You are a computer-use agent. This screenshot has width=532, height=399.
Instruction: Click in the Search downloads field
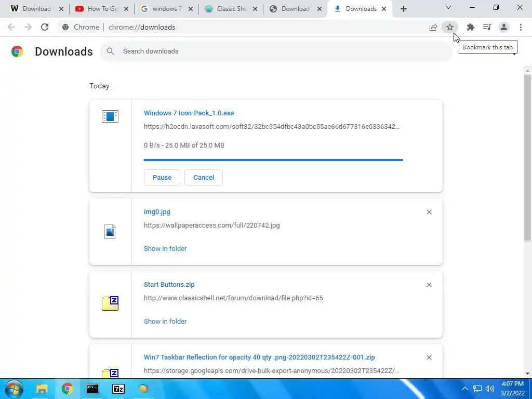(x=276, y=51)
